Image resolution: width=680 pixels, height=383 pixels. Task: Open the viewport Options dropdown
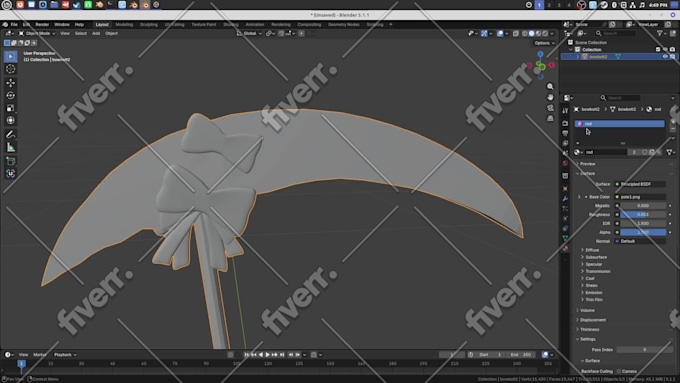[x=544, y=43]
